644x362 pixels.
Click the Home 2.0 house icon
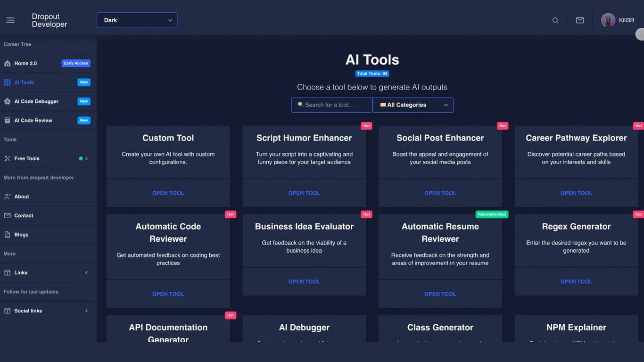tap(8, 63)
